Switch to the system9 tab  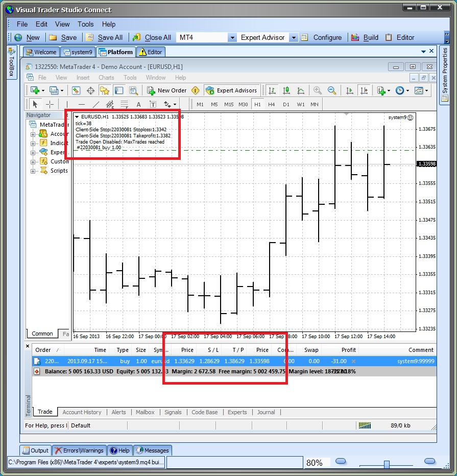tap(78, 52)
